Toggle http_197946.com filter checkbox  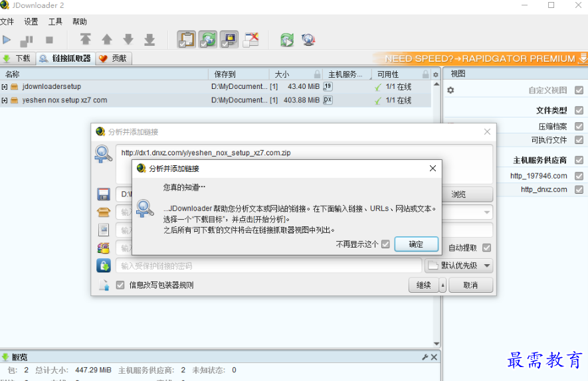pos(579,176)
